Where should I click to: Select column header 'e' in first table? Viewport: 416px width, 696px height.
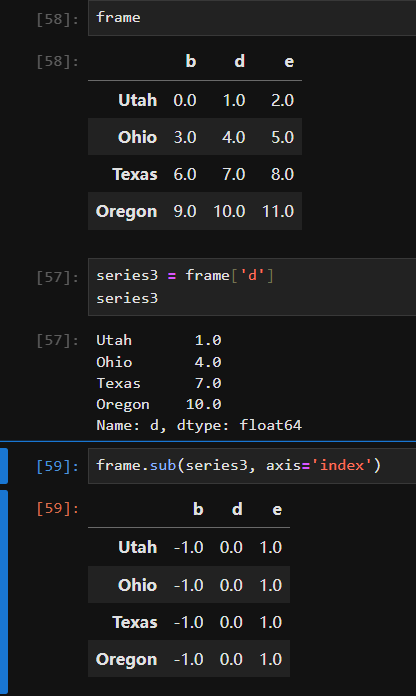pyautogui.click(x=289, y=61)
